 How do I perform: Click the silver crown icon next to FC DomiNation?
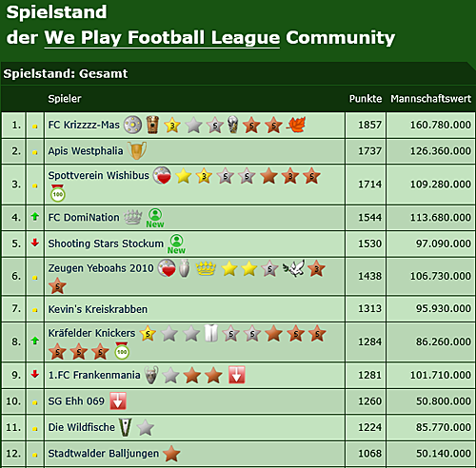pos(132,217)
